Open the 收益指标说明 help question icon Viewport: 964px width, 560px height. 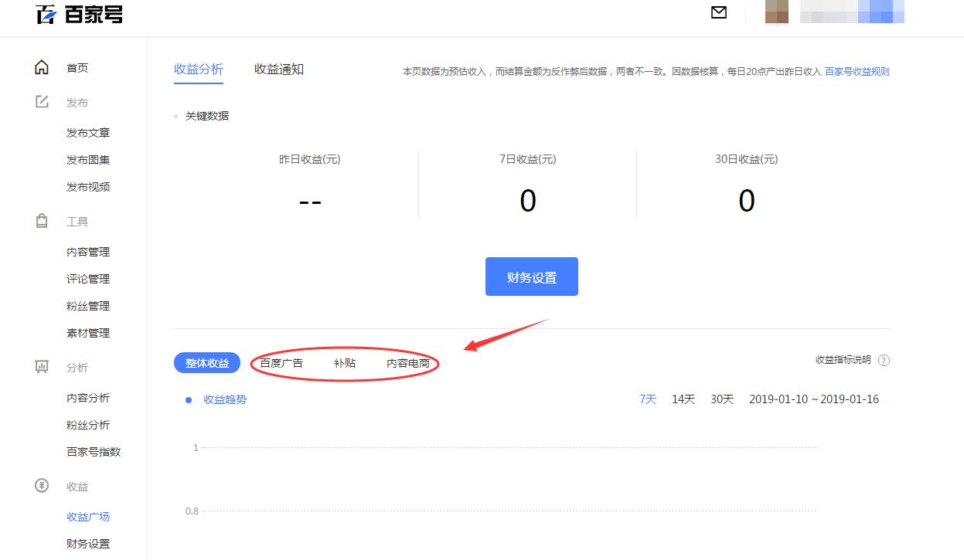click(884, 360)
